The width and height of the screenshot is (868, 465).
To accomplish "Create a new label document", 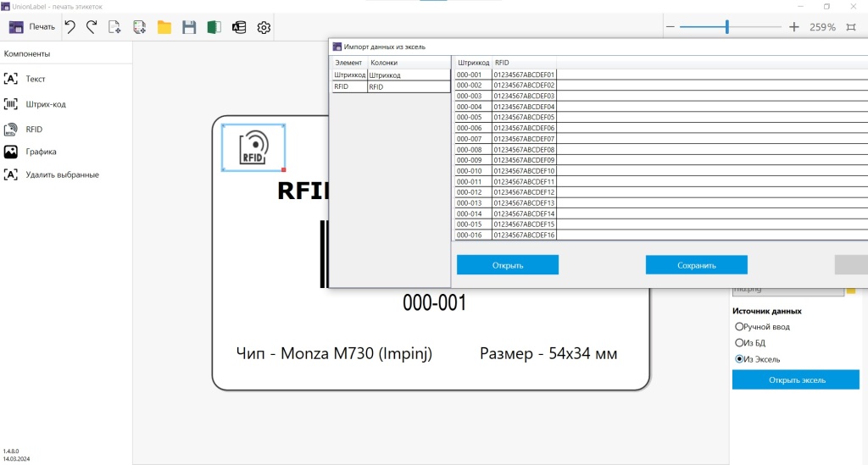I will tap(114, 26).
